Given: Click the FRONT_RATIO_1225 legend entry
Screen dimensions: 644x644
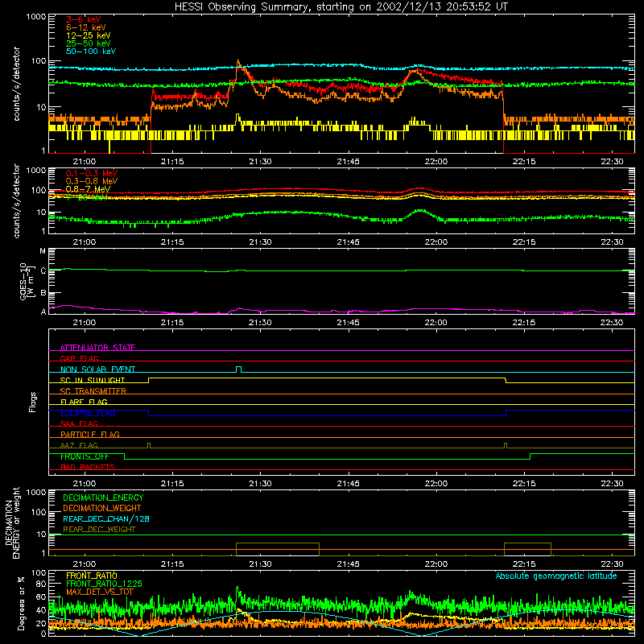Looking at the screenshot, I should (104, 584).
